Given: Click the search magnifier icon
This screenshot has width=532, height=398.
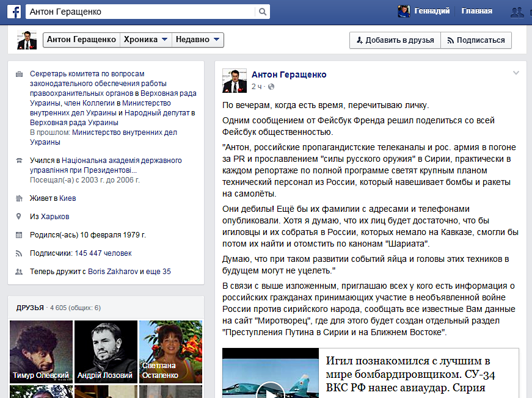Looking at the screenshot, I should [x=263, y=12].
